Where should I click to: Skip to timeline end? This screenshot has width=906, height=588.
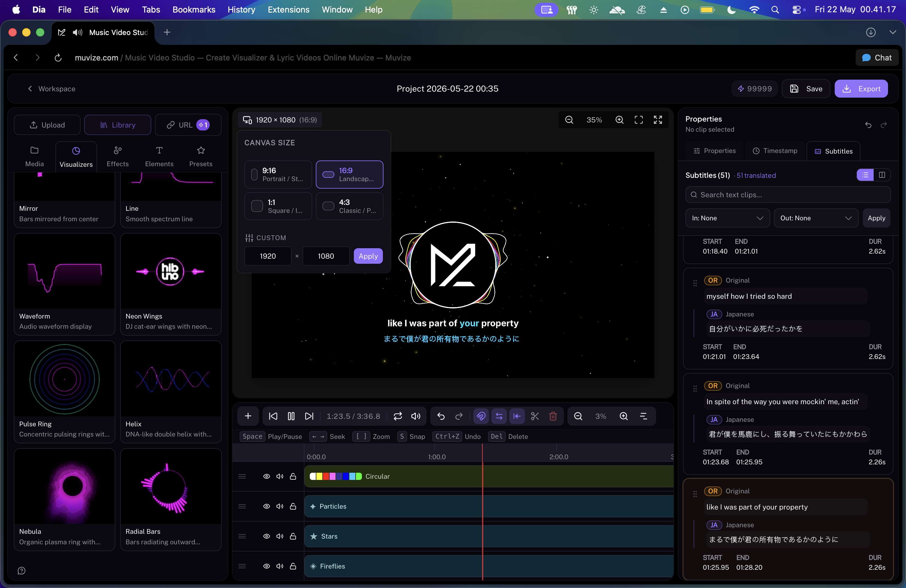point(309,416)
